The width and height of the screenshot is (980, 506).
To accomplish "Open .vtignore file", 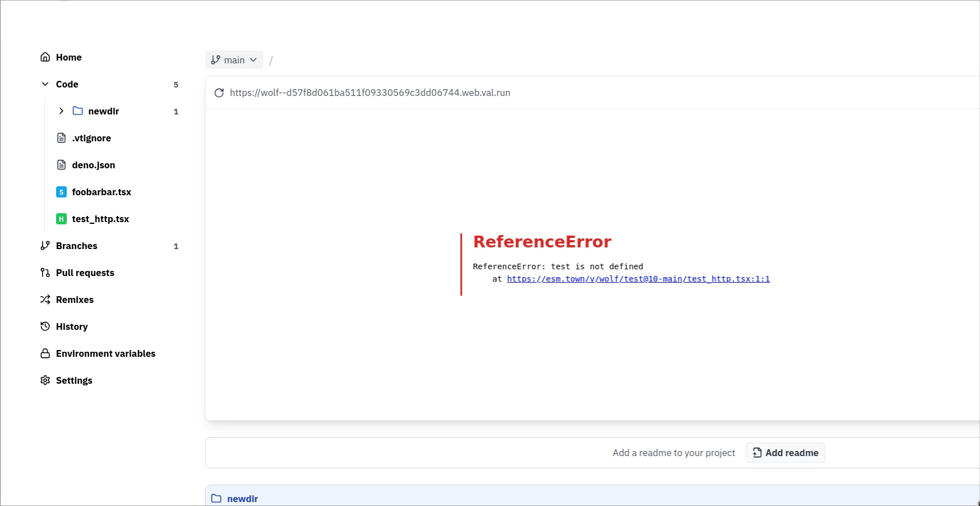I will pos(91,138).
